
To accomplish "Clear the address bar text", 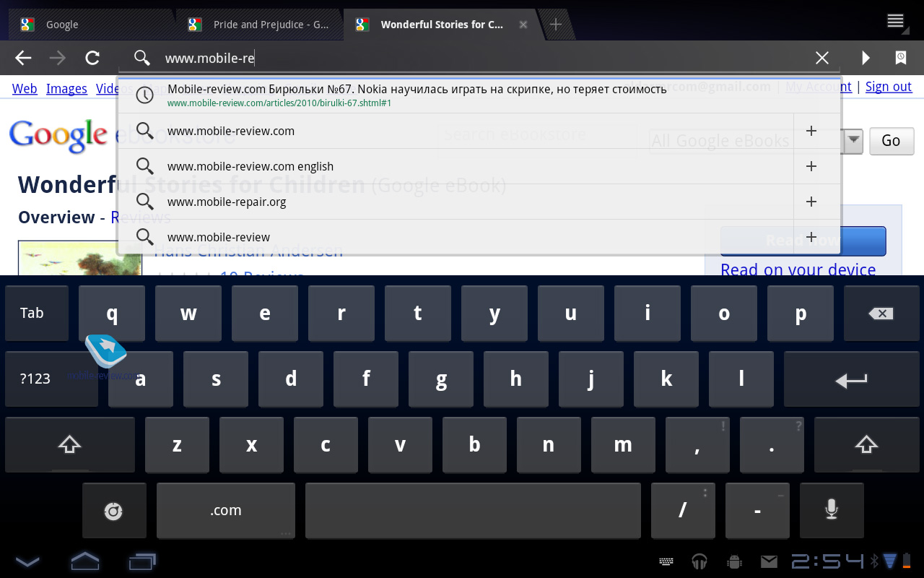I will pyautogui.click(x=821, y=58).
